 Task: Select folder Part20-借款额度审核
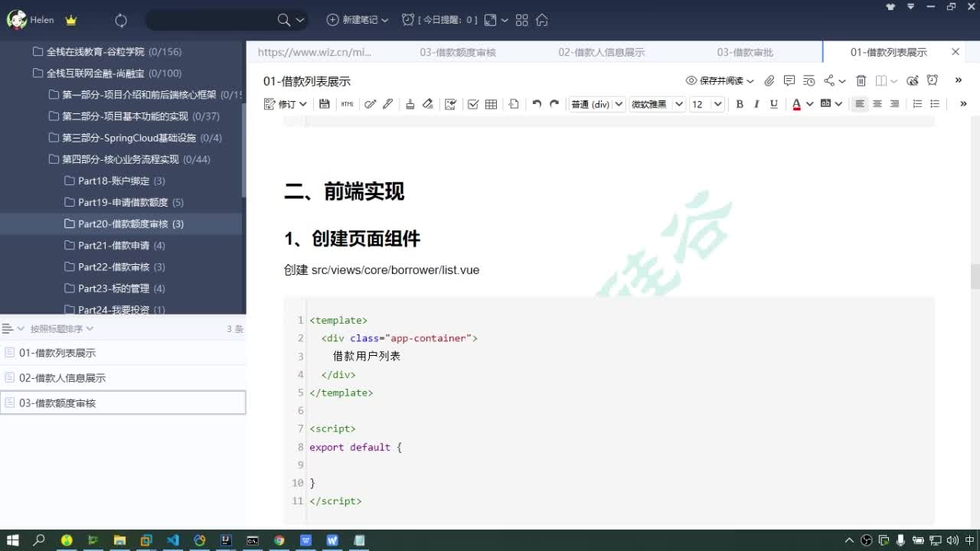tap(121, 223)
